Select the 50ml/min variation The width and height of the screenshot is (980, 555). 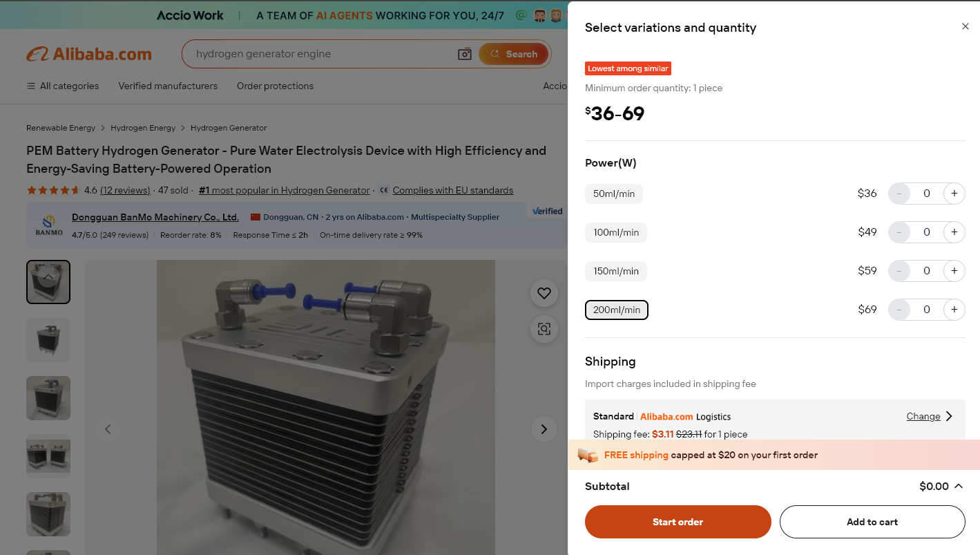point(613,194)
